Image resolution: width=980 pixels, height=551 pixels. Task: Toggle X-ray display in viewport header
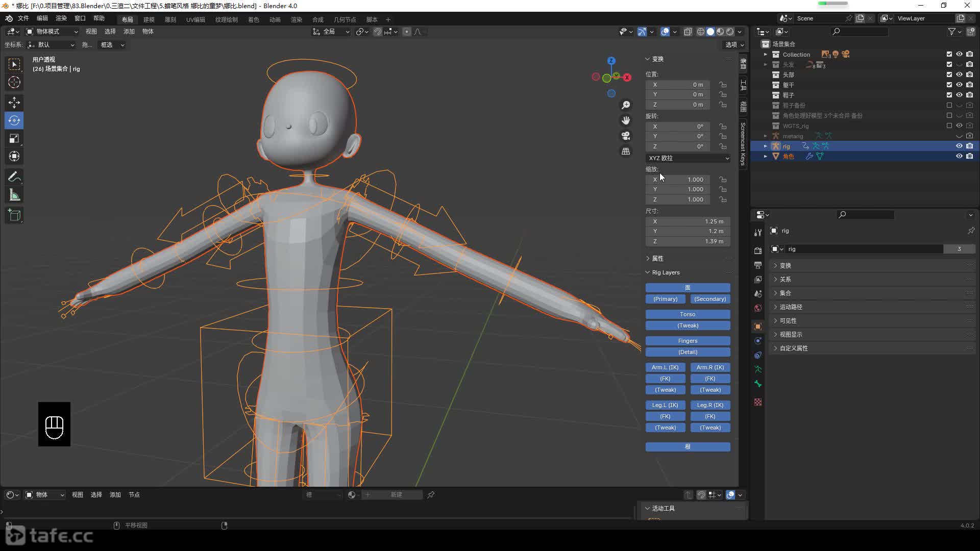[x=688, y=32]
